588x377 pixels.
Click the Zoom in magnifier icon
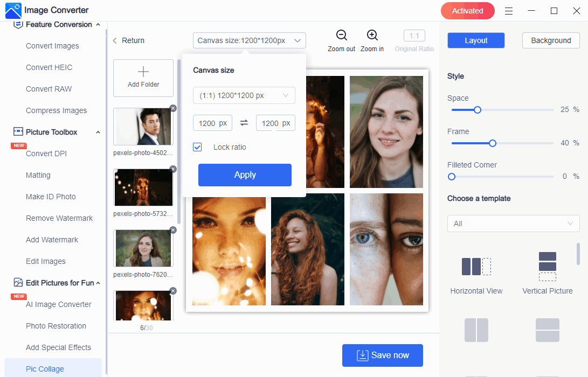point(372,36)
